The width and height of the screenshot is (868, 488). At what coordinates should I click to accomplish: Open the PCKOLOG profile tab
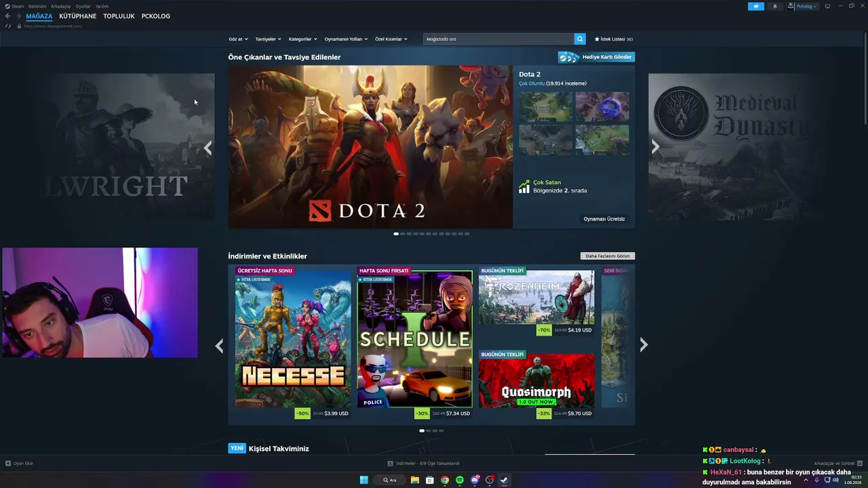pyautogui.click(x=156, y=16)
